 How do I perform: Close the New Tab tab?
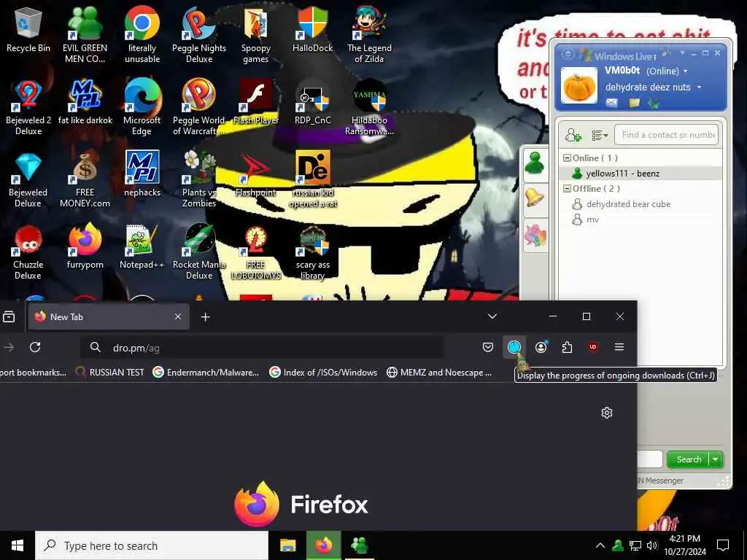coord(178,316)
